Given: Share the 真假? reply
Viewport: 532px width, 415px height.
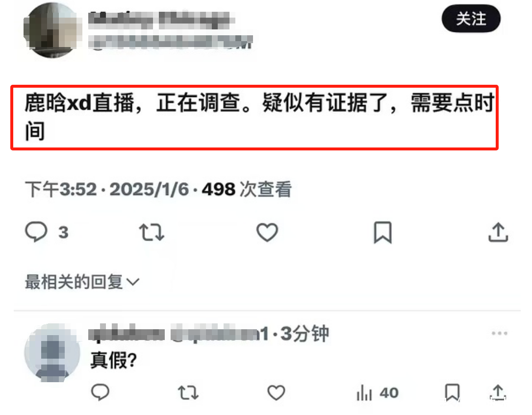Looking at the screenshot, I should [498, 392].
